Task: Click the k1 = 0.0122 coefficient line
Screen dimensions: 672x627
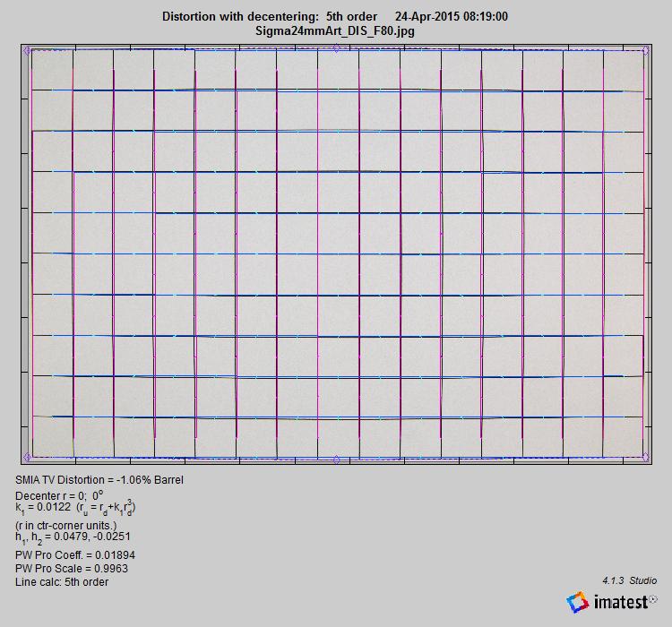Action: pos(74,507)
